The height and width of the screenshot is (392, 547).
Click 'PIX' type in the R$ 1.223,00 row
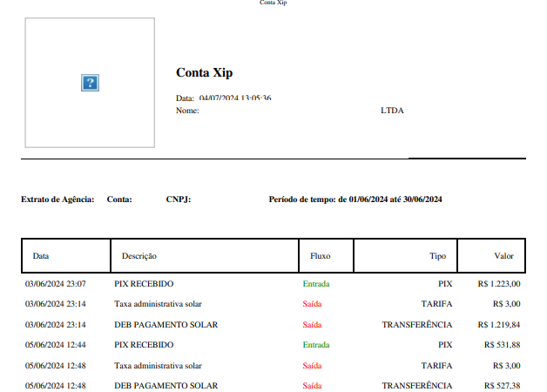click(x=445, y=284)
